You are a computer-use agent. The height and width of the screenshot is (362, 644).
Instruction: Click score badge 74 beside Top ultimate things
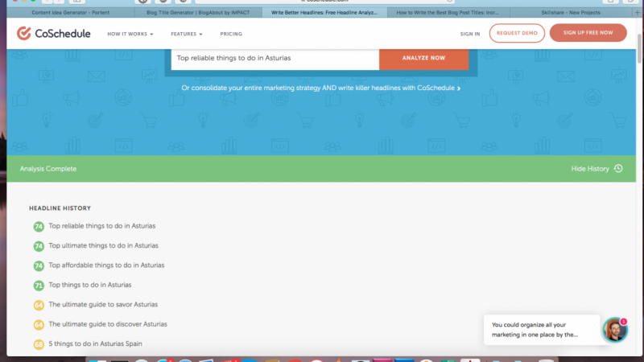point(39,246)
